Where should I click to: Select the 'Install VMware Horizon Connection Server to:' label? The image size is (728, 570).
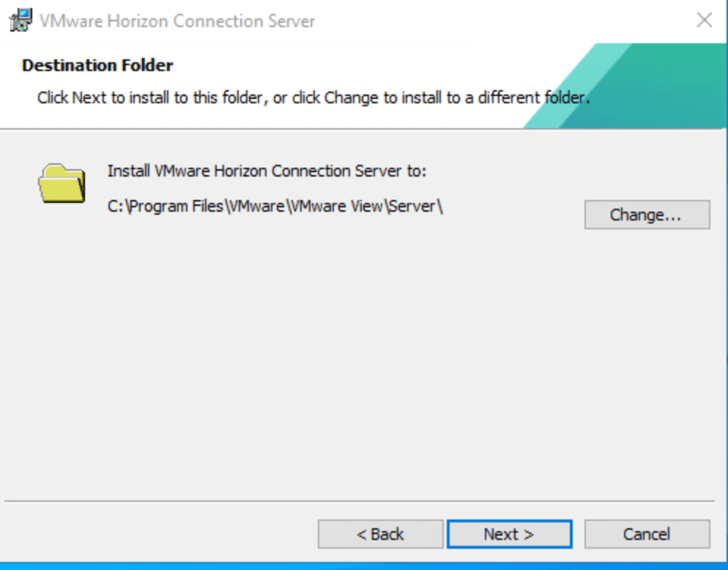[x=267, y=171]
